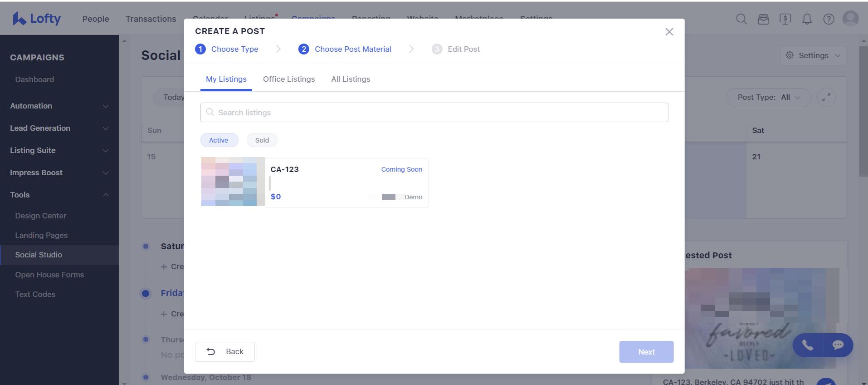
Task: Select the Active listings filter
Action: (219, 140)
